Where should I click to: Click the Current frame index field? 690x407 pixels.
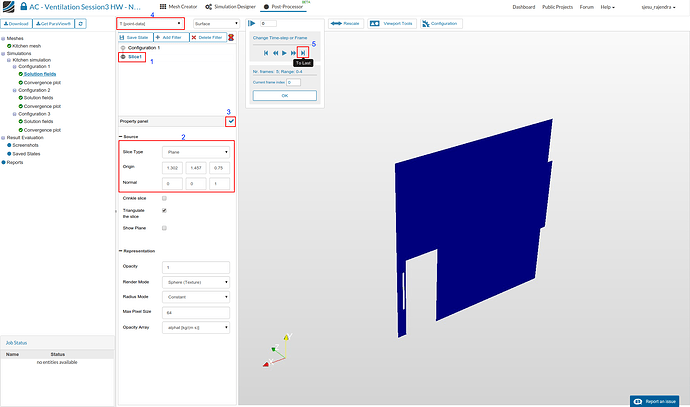pos(294,82)
